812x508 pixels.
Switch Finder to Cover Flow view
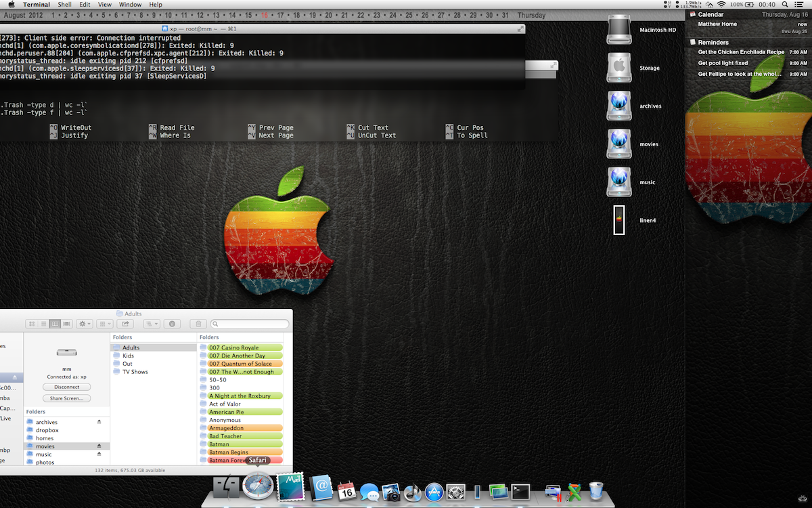click(x=67, y=324)
